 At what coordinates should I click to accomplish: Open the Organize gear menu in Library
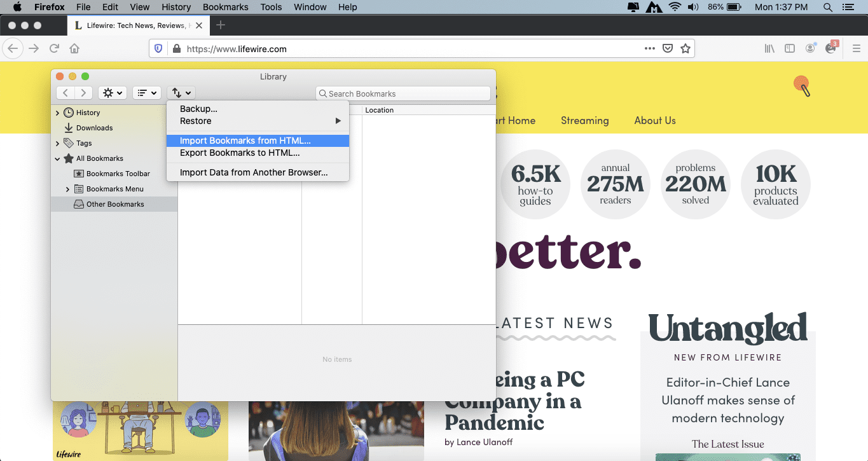tap(112, 93)
